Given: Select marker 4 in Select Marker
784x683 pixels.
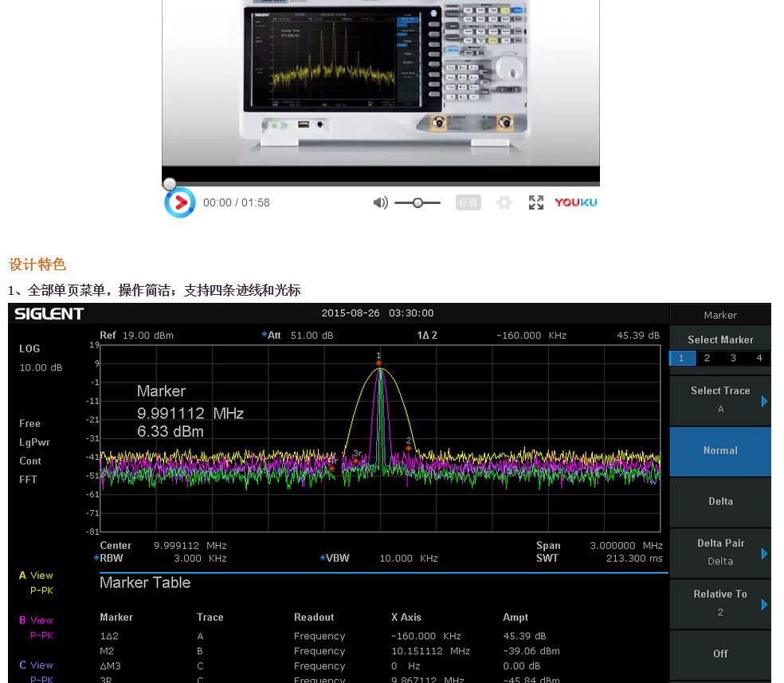Looking at the screenshot, I should [x=759, y=359].
